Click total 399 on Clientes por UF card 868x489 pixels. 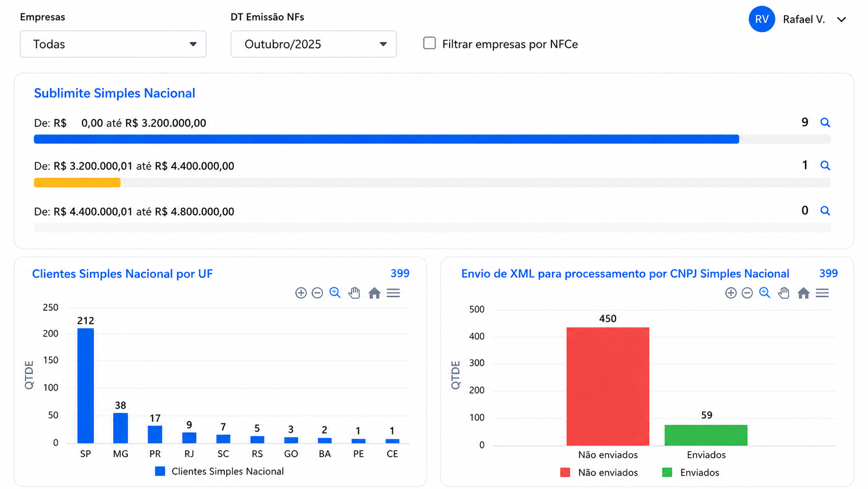click(400, 273)
